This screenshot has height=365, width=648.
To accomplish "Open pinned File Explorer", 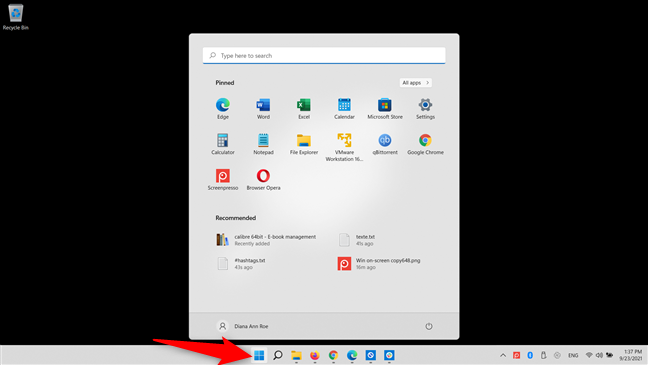I will click(304, 144).
